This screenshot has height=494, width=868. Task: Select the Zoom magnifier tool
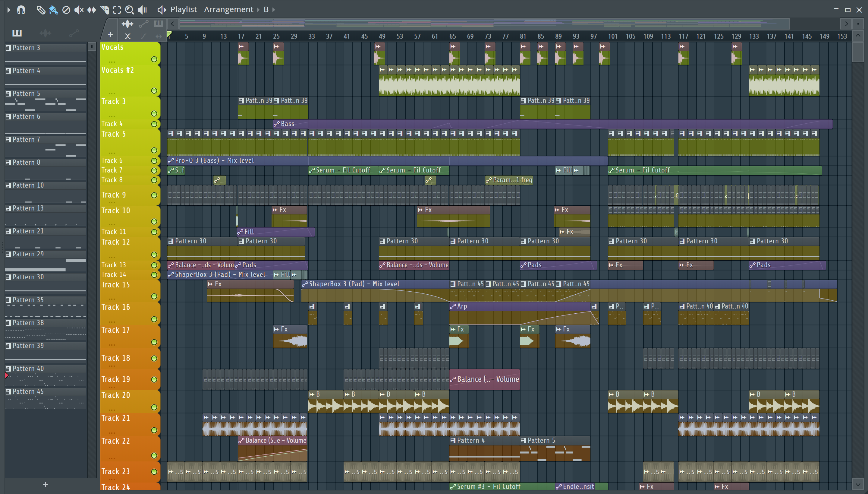point(129,10)
